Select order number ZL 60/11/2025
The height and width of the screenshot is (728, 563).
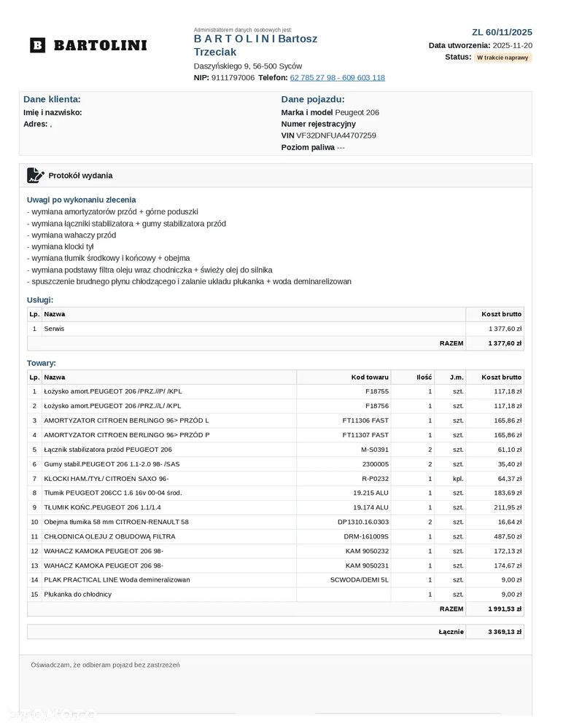tap(502, 32)
